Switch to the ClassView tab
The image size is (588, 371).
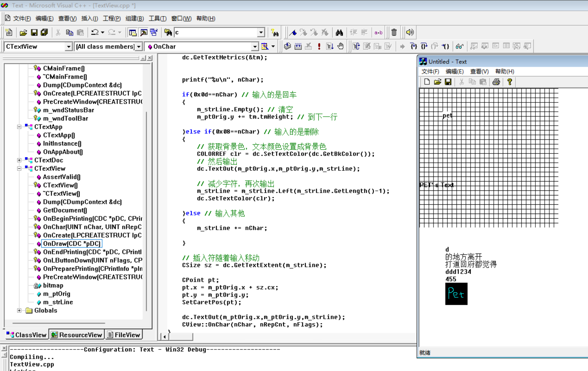coord(27,335)
